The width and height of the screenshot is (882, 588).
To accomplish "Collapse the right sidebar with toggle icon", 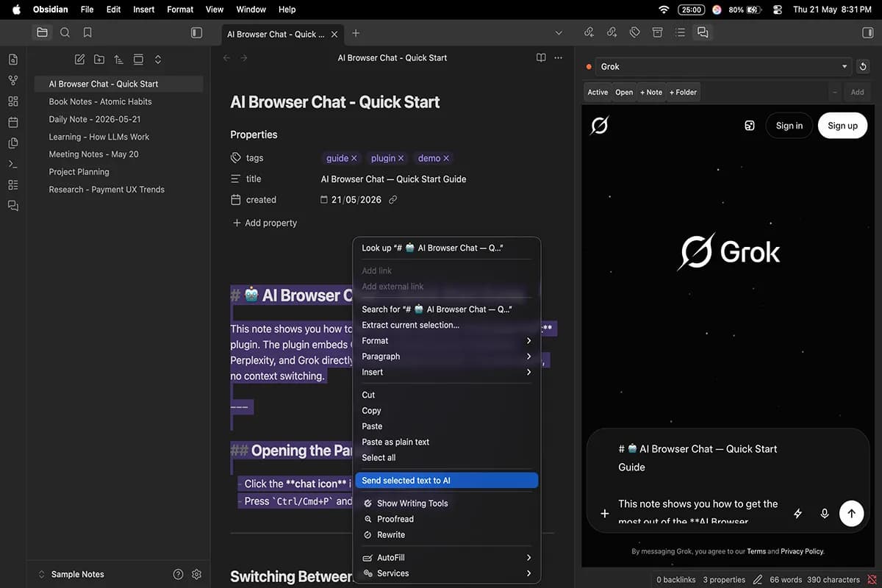I will 867,32.
